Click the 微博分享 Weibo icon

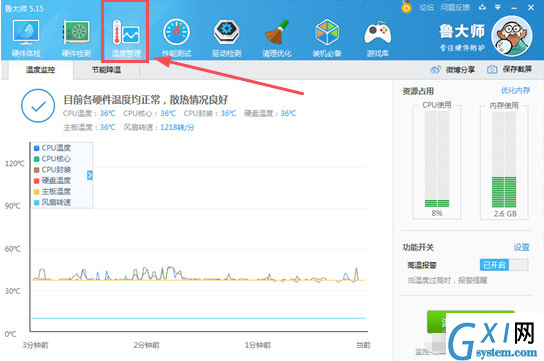435,70
